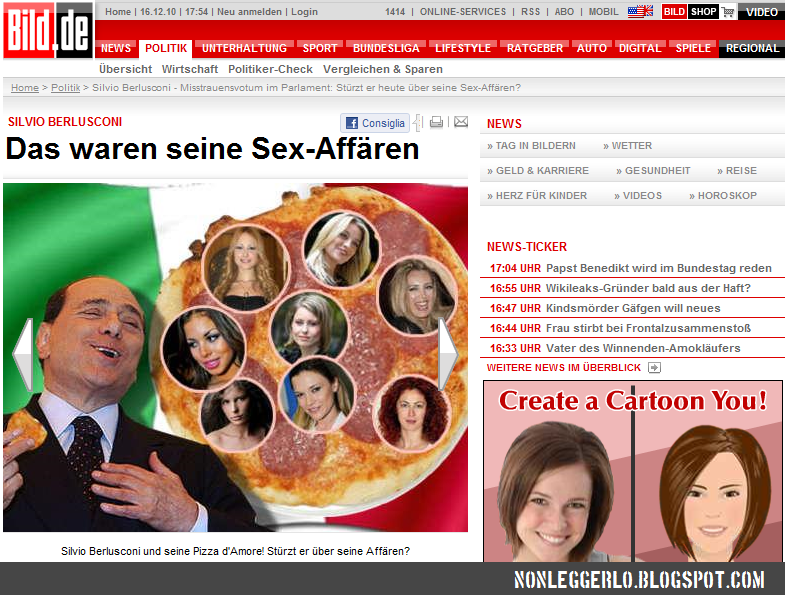785x595 pixels.
Task: Click the SILVIO BERLUSCONI kicker text
Action: click(65, 122)
